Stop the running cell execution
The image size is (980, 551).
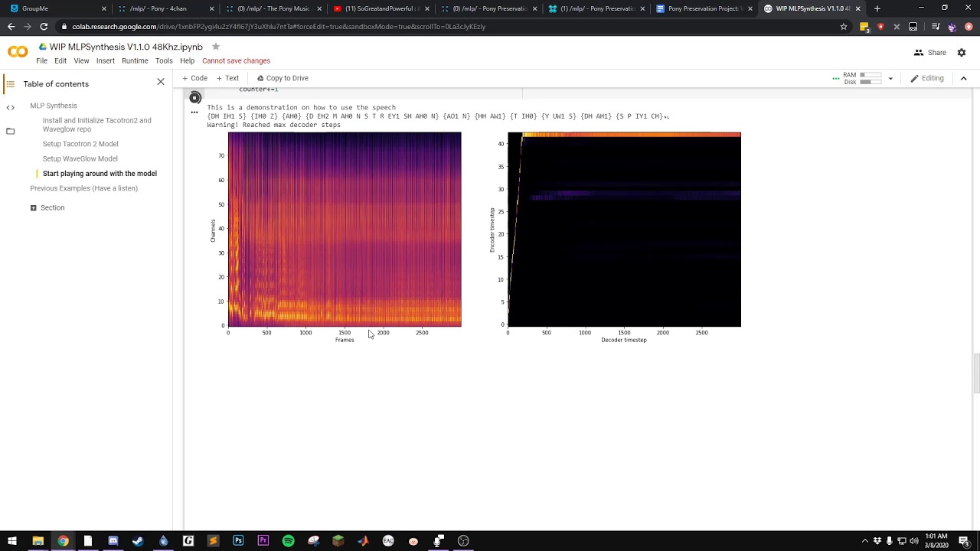tap(195, 97)
